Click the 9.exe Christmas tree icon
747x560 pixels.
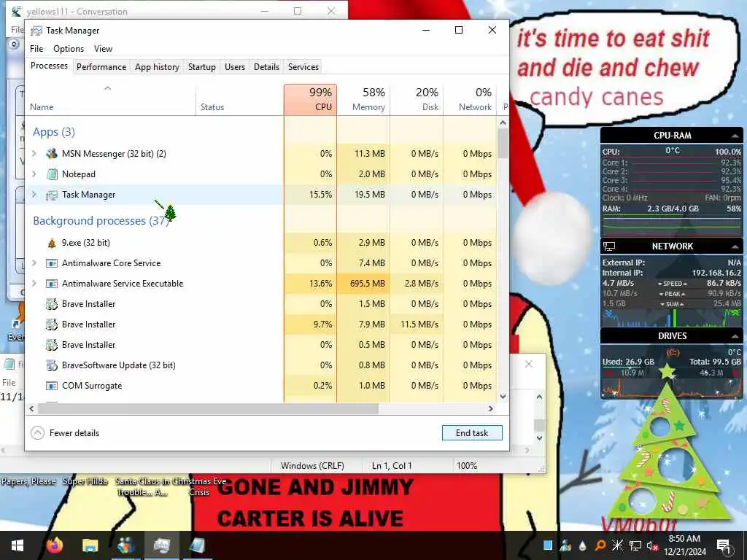pos(52,243)
